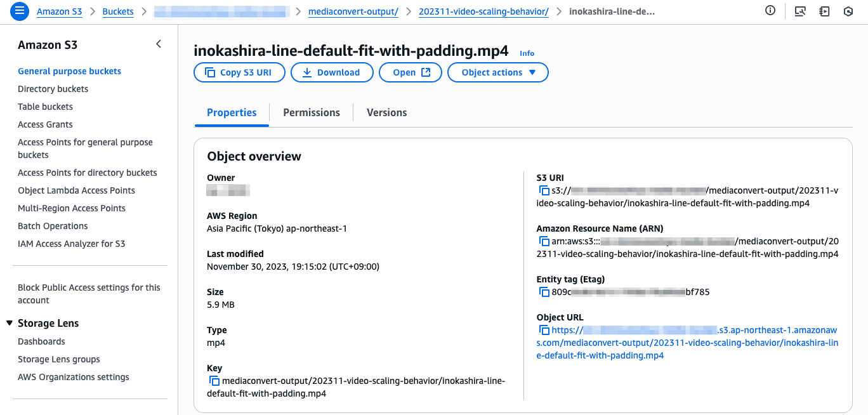Open AWS Organizations settings
This screenshot has width=868, height=415.
73,377
